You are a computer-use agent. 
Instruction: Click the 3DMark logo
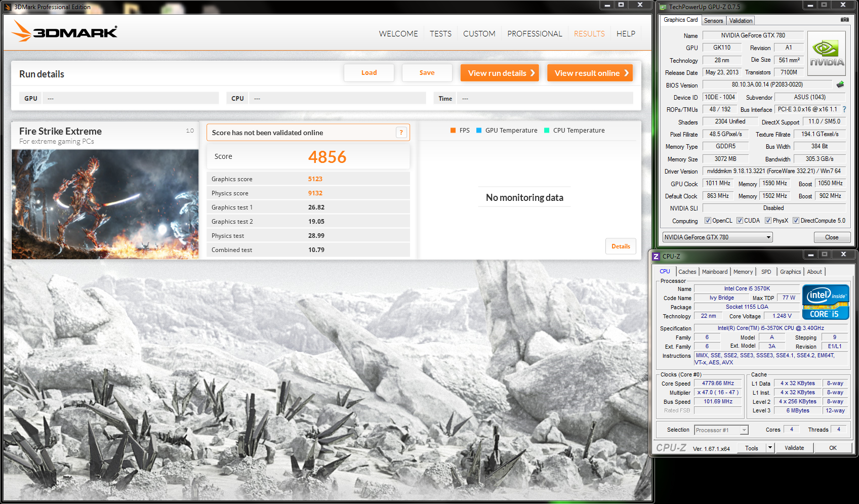click(x=64, y=31)
